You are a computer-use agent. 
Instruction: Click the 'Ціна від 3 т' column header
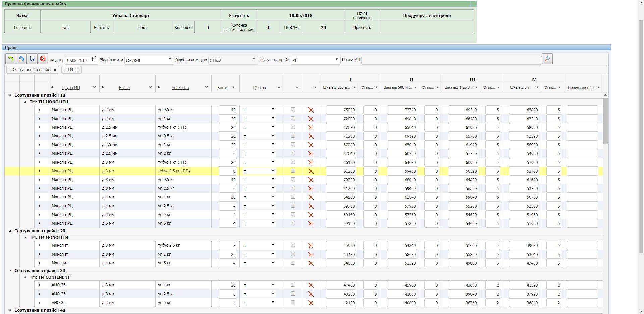pyautogui.click(x=520, y=87)
